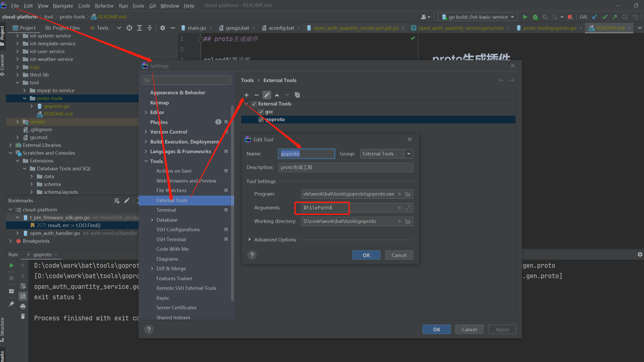
Task: Switch to gengo.bat editor tab
Action: [237, 28]
